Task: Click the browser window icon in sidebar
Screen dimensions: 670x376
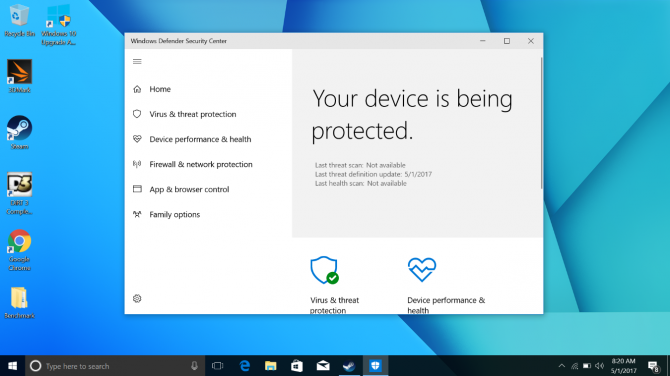Action: (x=137, y=189)
